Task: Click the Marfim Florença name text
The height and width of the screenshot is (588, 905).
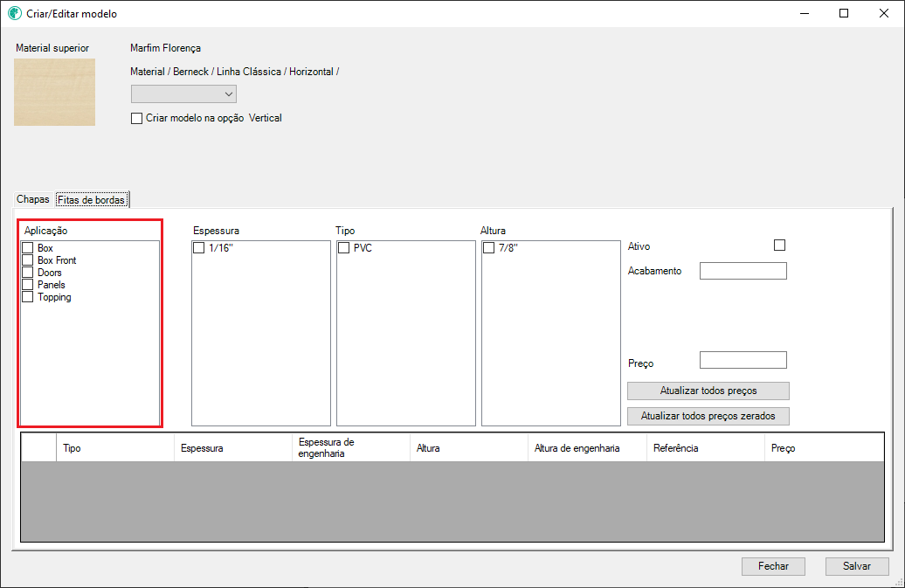Action: [166, 48]
